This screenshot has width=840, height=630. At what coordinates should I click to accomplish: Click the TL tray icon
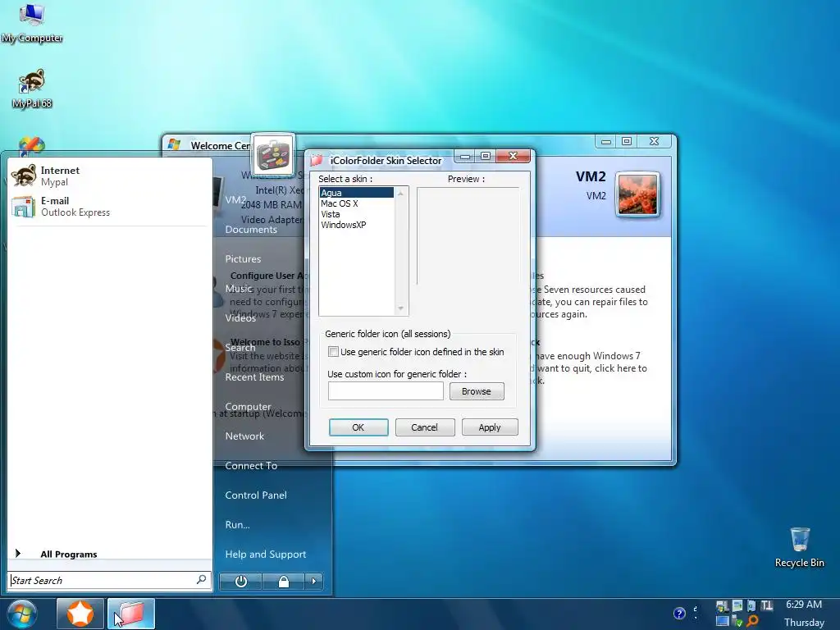pyautogui.click(x=767, y=605)
